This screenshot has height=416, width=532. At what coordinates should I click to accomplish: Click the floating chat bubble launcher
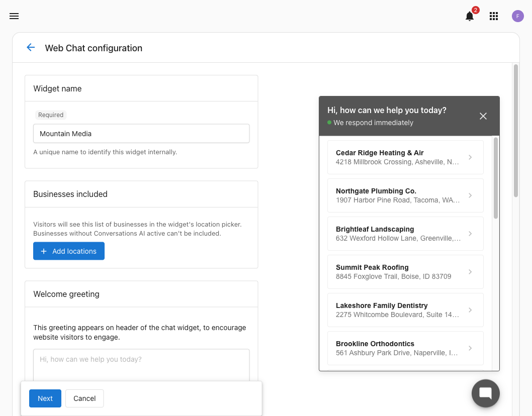[486, 393]
